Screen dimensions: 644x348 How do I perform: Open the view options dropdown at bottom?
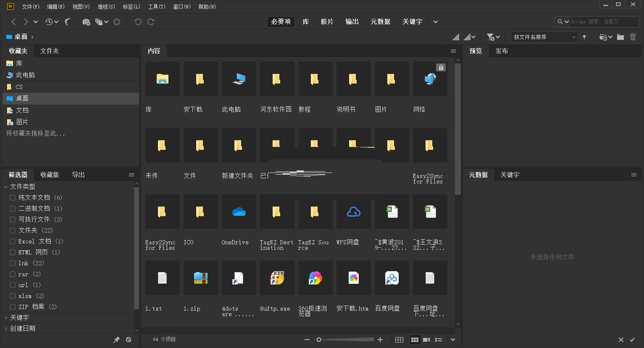(453, 340)
